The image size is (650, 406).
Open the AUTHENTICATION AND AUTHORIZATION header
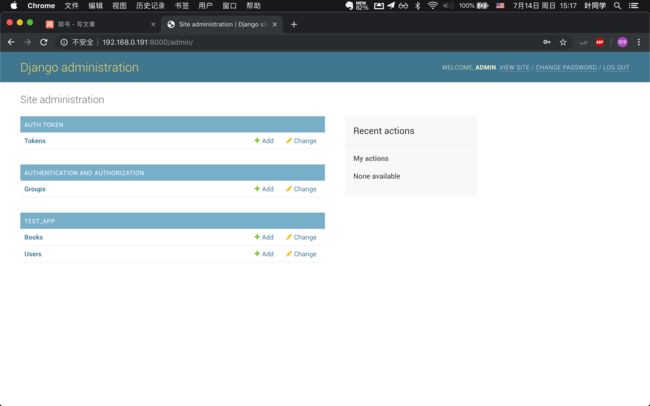point(84,173)
